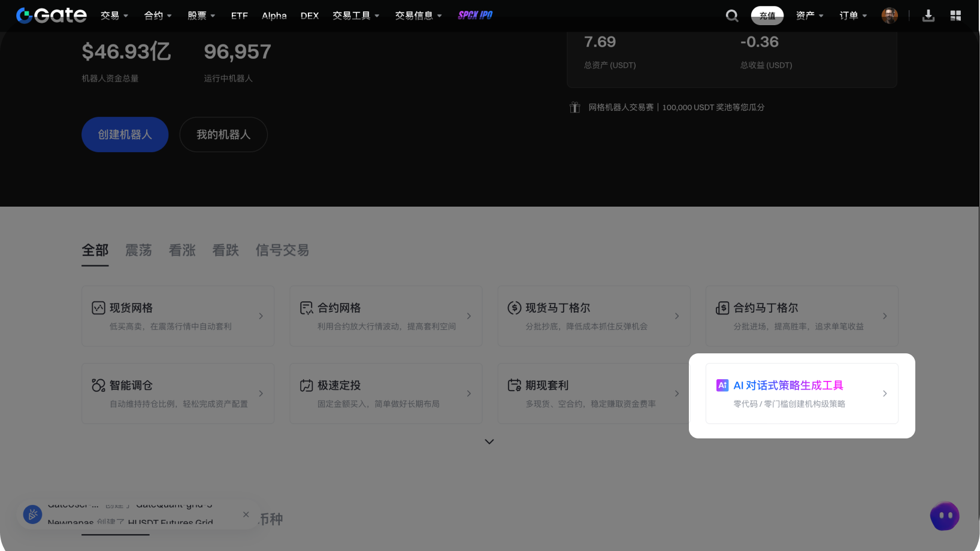Open the 交易信息 dropdown menu

[419, 16]
